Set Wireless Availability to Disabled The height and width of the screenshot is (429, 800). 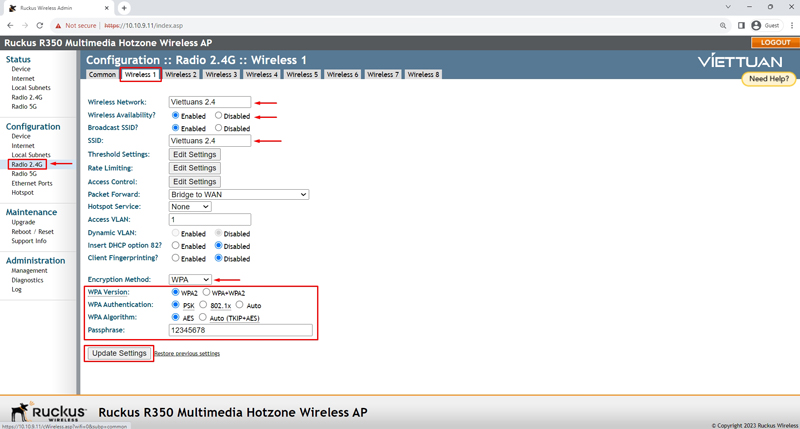point(218,116)
